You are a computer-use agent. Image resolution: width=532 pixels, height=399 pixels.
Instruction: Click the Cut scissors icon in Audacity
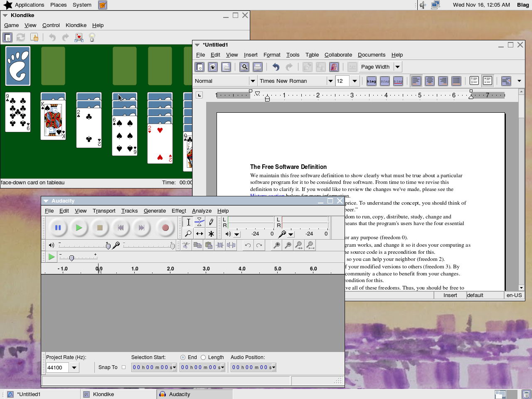[186, 245]
